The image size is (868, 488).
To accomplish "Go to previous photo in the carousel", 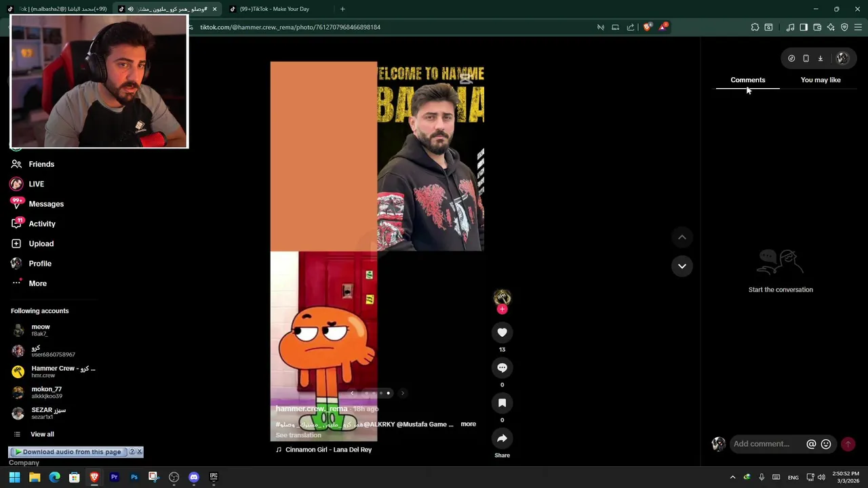I will point(351,393).
